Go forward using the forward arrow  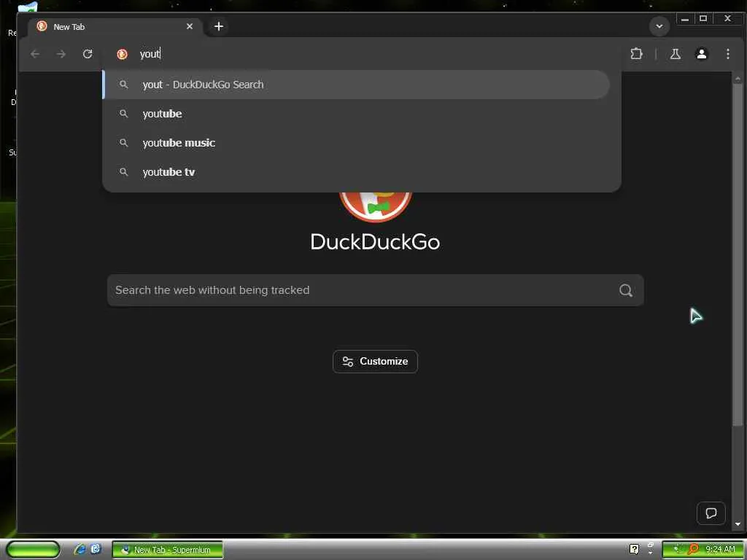(61, 54)
